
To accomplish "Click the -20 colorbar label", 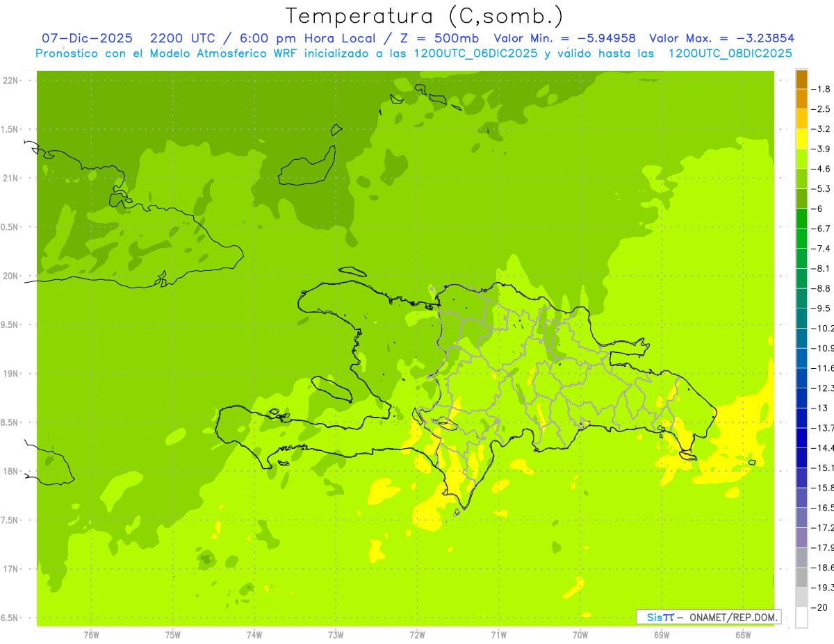I will pos(819,607).
